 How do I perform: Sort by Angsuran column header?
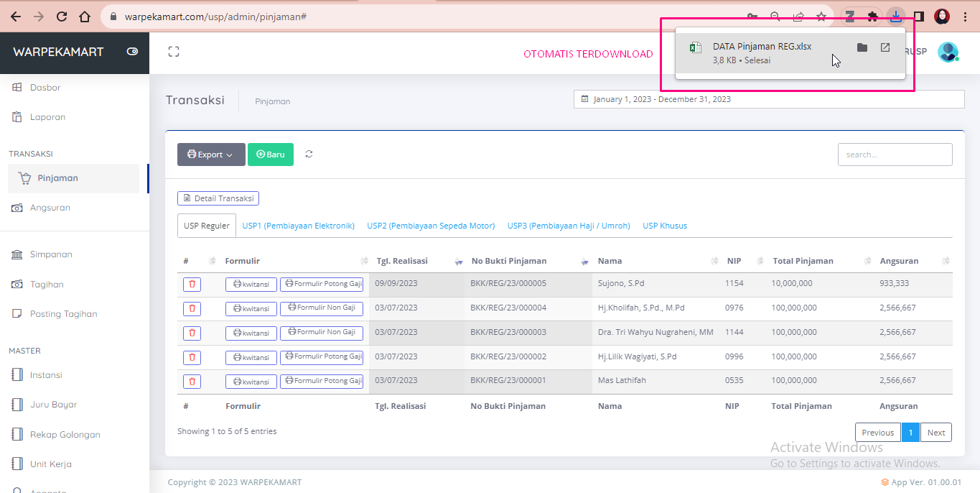pos(913,261)
